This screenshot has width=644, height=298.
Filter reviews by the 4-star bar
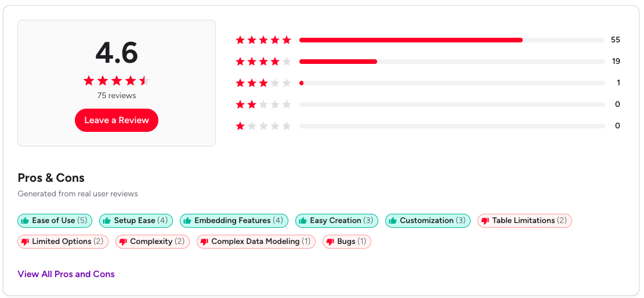(451, 62)
